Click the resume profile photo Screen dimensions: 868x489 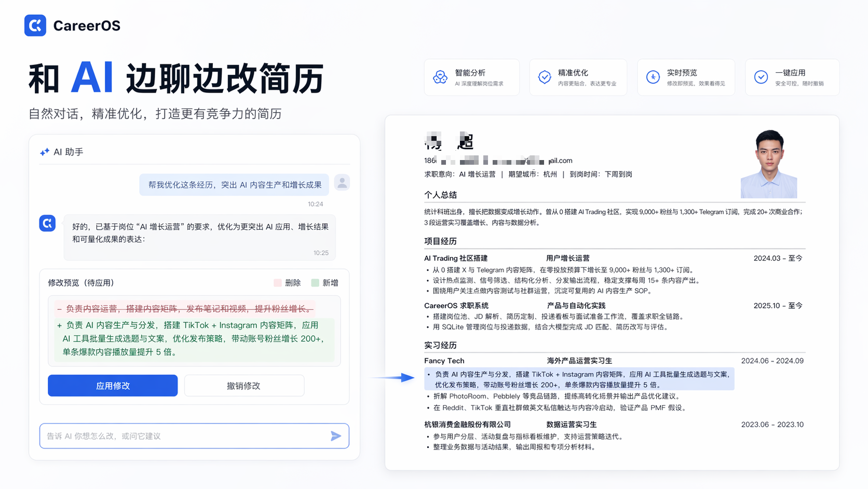click(x=769, y=164)
